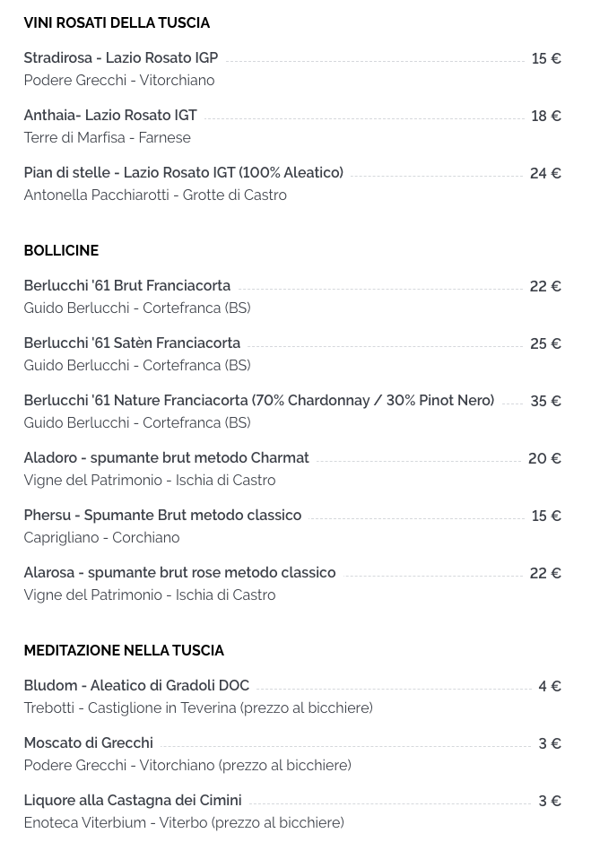Click Phersu Spumante Brut metodo classico
Screen dimensions: 591x868
pos(162,516)
